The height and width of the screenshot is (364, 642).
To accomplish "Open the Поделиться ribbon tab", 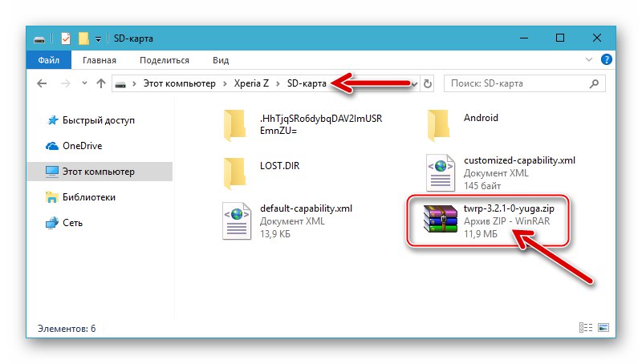I will pyautogui.click(x=165, y=60).
